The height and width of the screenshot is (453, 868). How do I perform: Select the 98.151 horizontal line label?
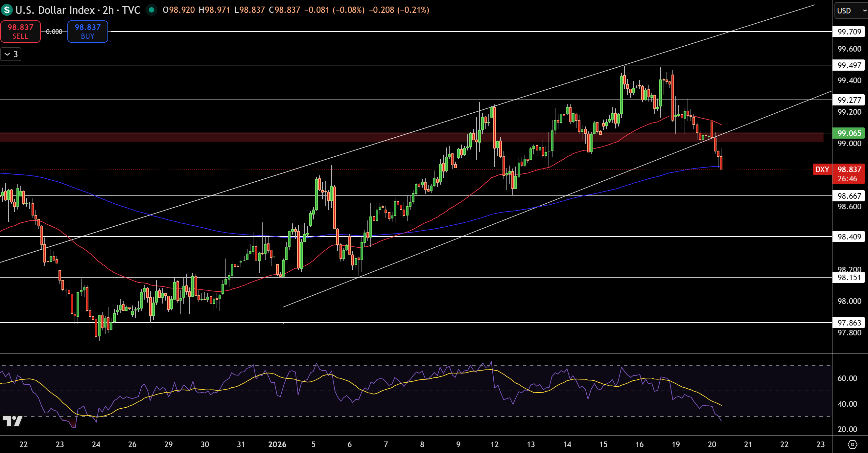tap(849, 277)
